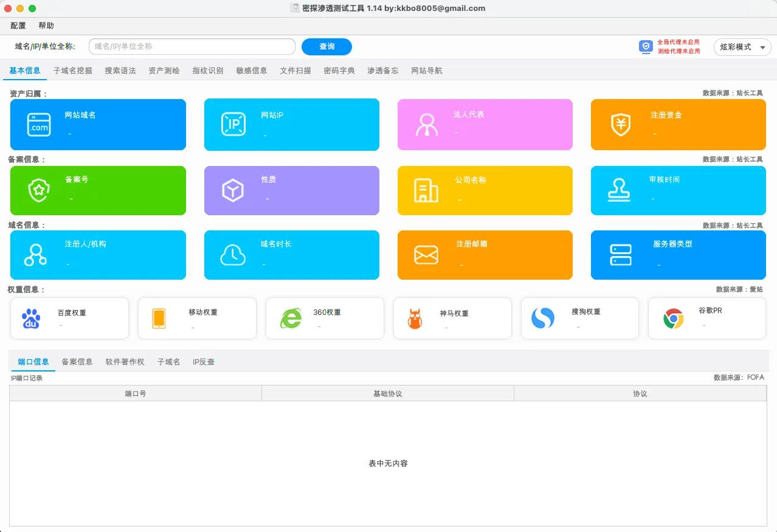The width and height of the screenshot is (777, 532).
Task: Switch to the 指纹识别 tab
Action: point(208,71)
